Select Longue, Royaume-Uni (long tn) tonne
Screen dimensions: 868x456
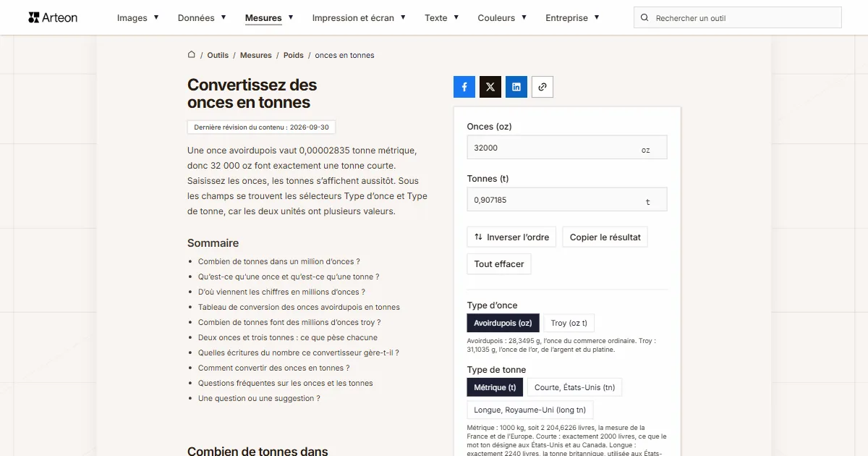pos(530,410)
